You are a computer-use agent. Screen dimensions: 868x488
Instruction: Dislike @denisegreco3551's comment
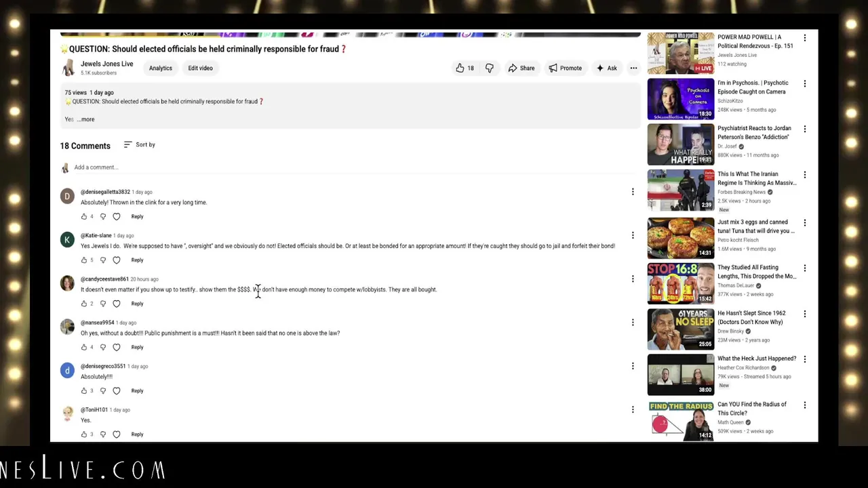pyautogui.click(x=103, y=390)
